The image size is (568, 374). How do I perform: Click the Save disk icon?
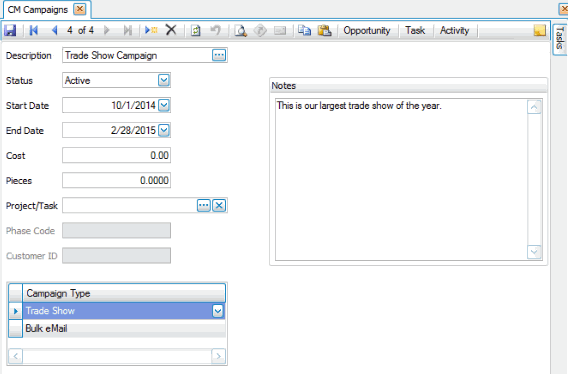[x=10, y=30]
